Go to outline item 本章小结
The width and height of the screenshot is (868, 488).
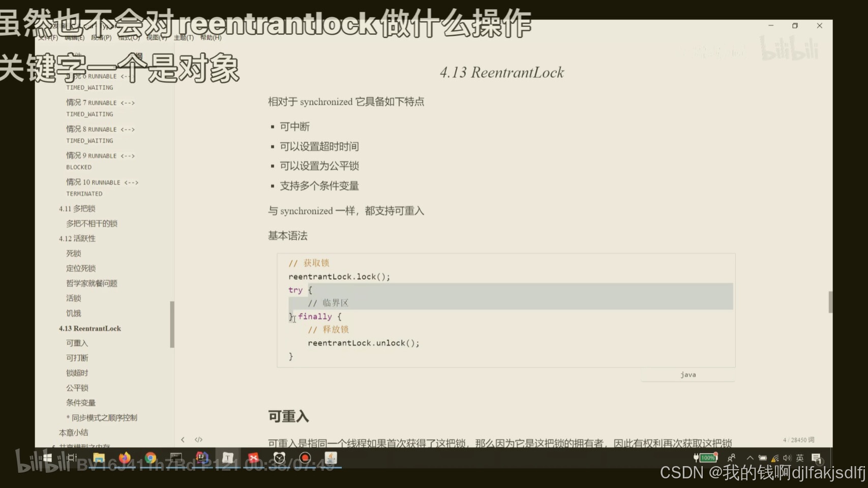pyautogui.click(x=73, y=433)
